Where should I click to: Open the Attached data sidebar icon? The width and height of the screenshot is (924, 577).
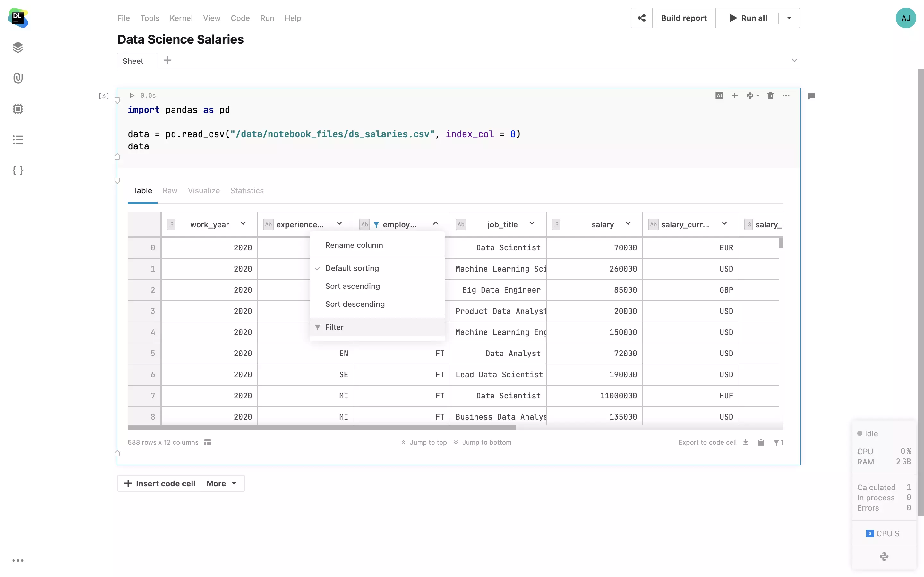point(18,78)
